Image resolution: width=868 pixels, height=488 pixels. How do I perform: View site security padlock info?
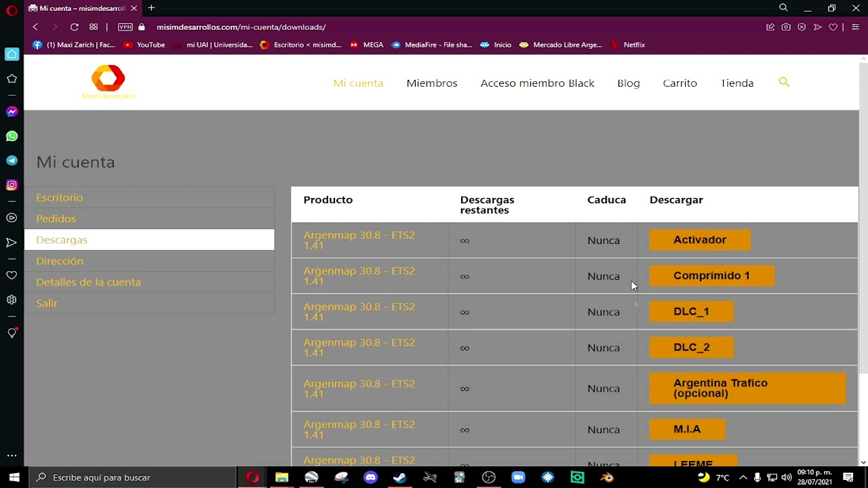142,27
